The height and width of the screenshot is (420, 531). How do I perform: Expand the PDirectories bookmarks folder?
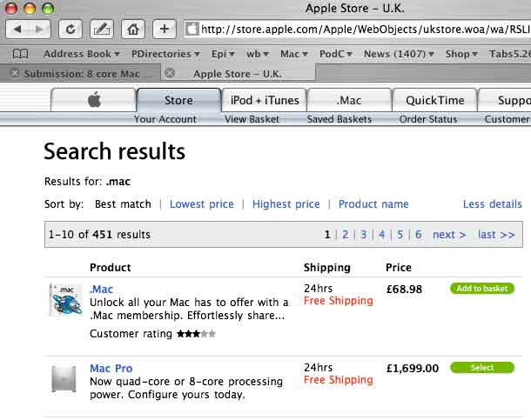tap(164, 54)
